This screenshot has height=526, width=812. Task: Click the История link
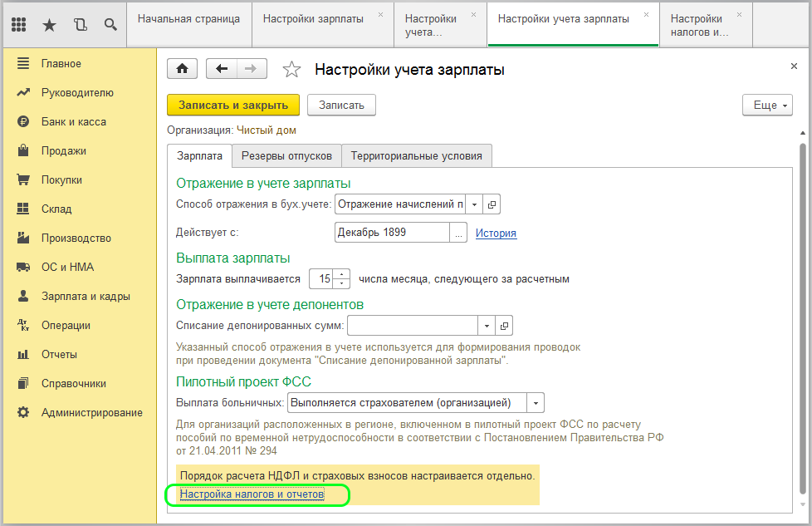tap(496, 234)
